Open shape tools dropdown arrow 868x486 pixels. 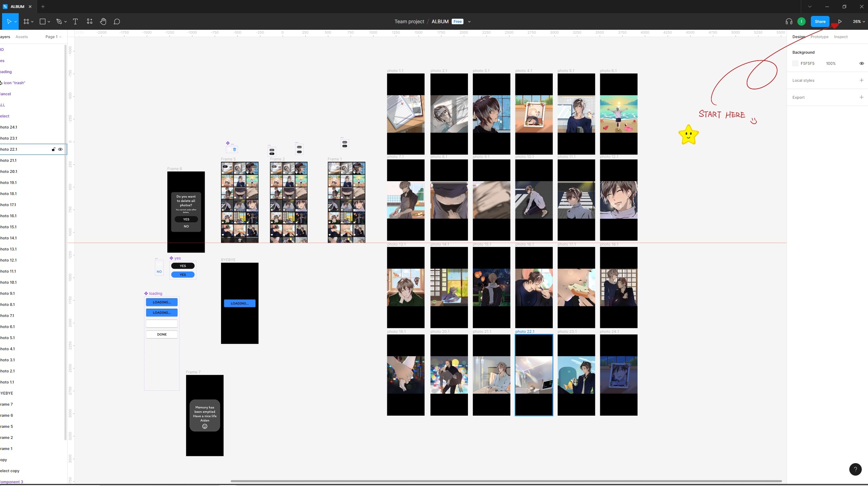[x=49, y=22]
